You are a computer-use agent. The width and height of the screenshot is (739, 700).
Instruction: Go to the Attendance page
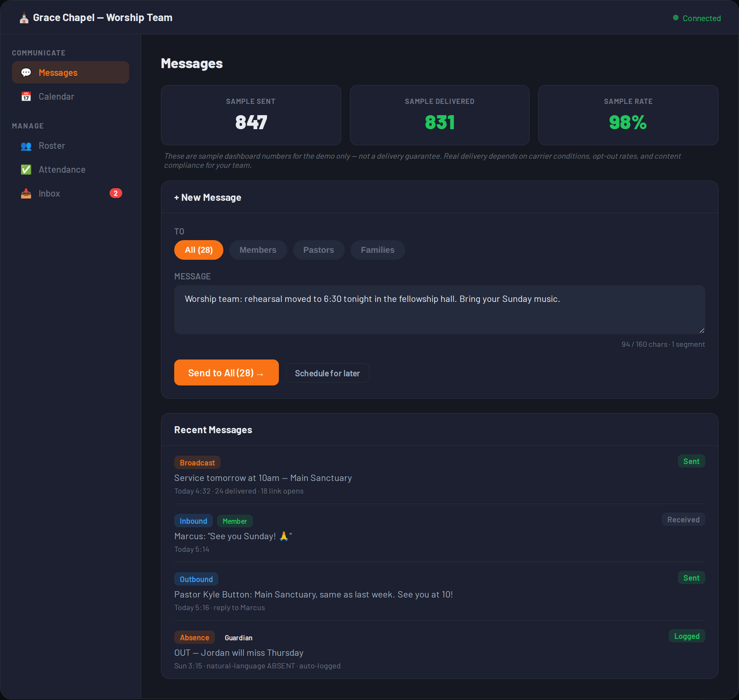(x=71, y=169)
